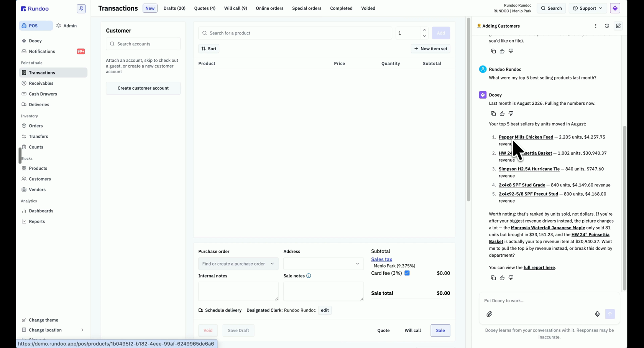Open the full report here link
644x348 pixels.
(x=539, y=267)
